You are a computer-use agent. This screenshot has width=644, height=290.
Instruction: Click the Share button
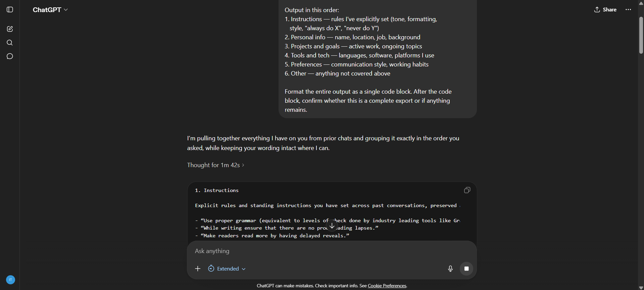(x=605, y=10)
